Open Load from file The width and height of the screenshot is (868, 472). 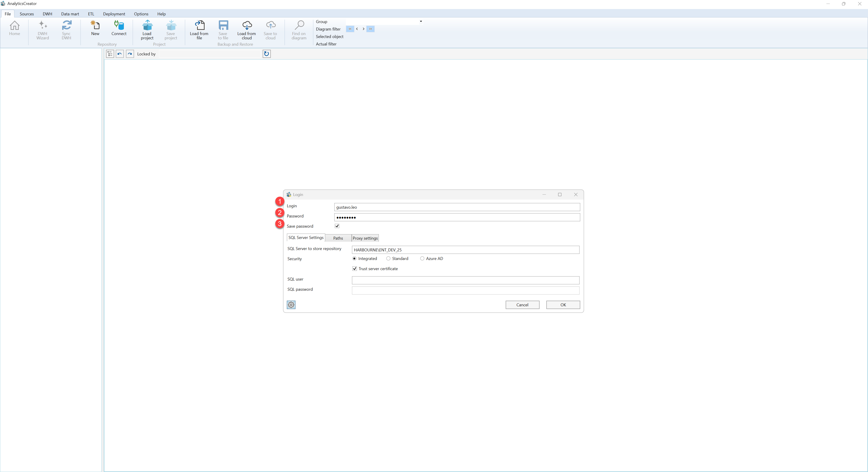click(x=199, y=30)
